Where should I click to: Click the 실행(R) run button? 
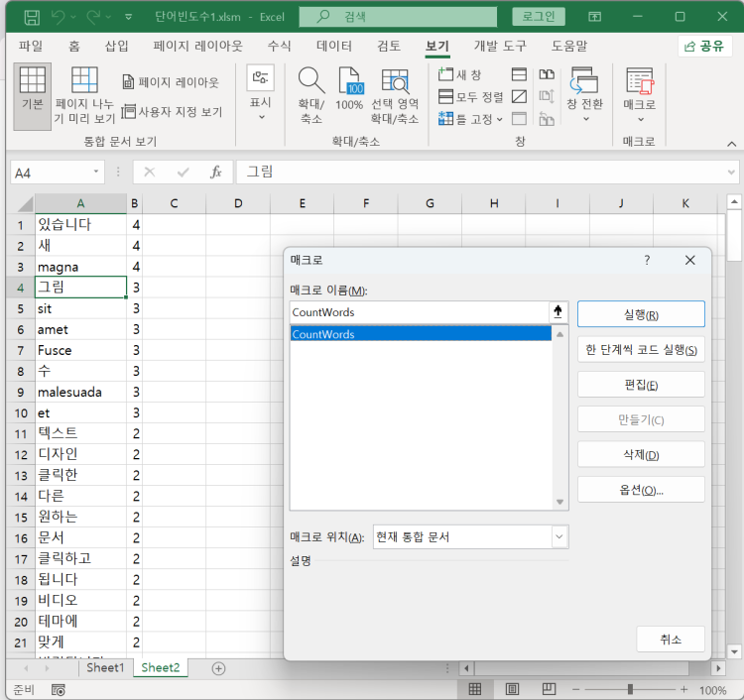point(641,314)
